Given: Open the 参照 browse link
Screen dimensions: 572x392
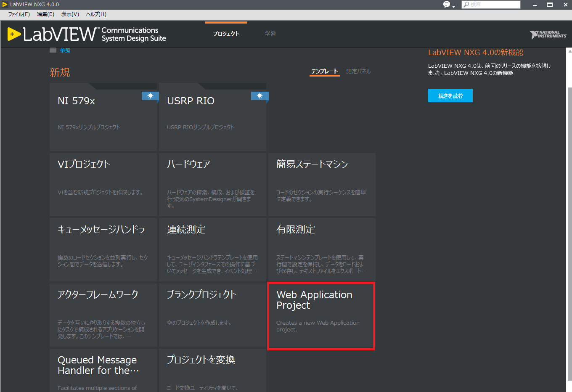Looking at the screenshot, I should pos(65,50).
